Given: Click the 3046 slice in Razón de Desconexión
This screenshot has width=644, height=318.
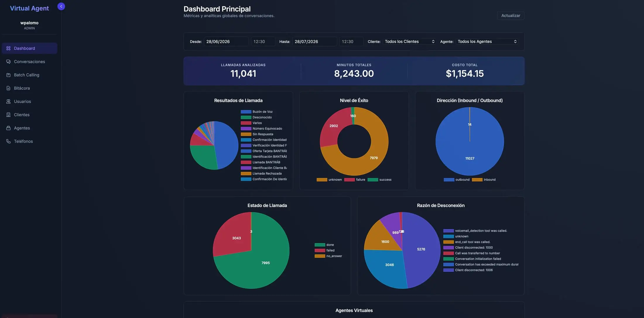Looking at the screenshot, I should click(x=389, y=265).
